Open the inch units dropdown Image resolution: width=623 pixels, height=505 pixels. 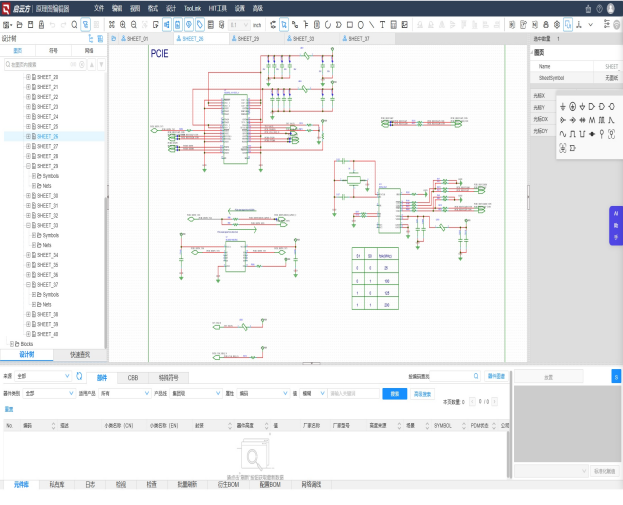(257, 23)
